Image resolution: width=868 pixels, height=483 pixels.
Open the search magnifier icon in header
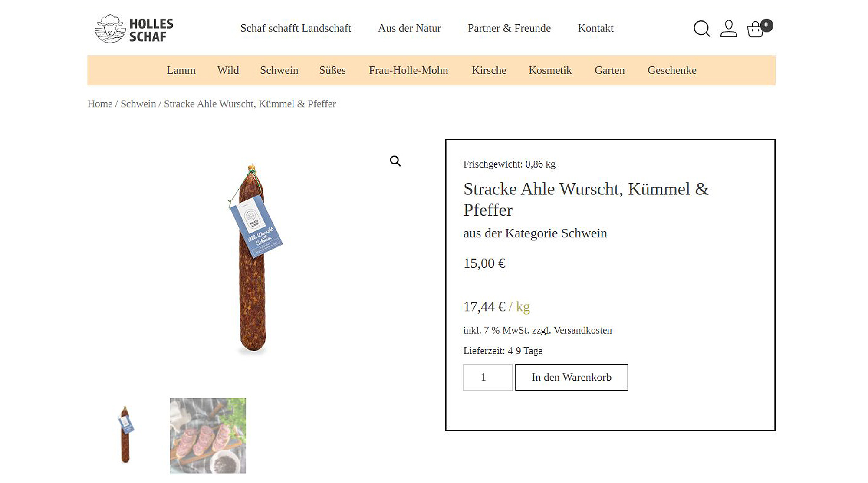[x=701, y=29]
